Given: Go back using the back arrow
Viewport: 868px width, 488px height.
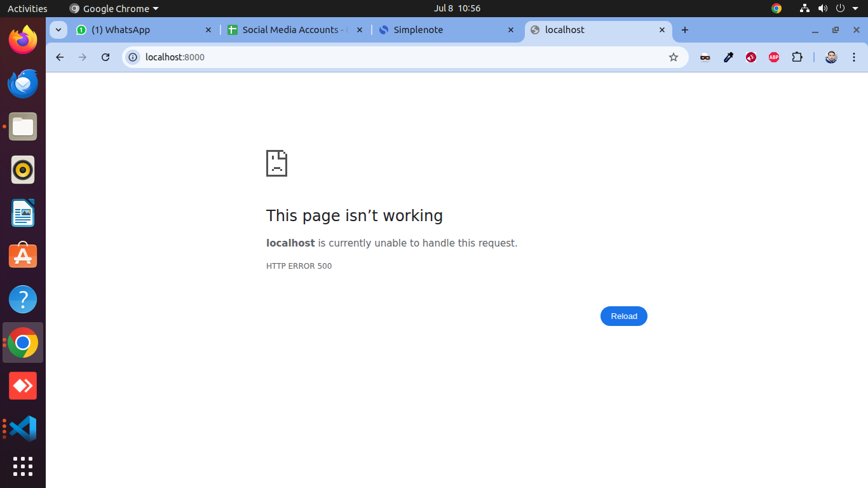Looking at the screenshot, I should [60, 57].
